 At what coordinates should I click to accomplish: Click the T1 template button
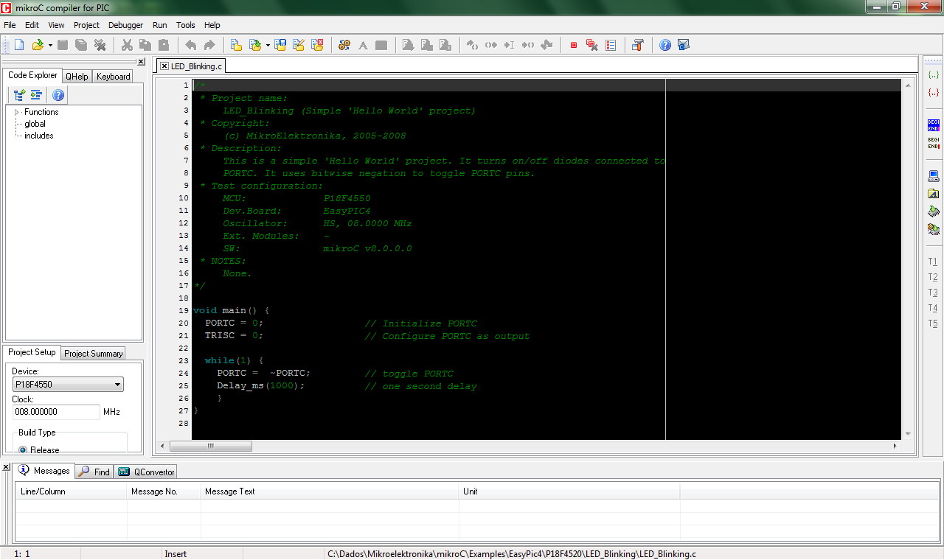(933, 262)
